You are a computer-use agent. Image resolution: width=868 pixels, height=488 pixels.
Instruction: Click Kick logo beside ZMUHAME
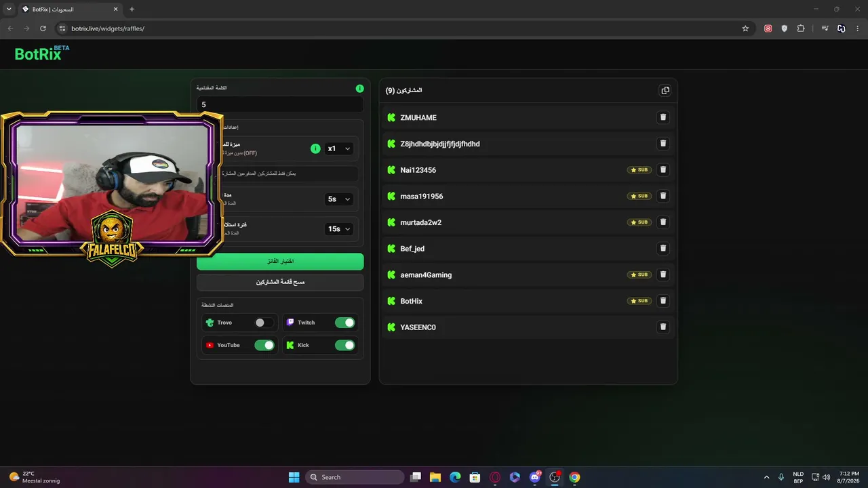391,117
